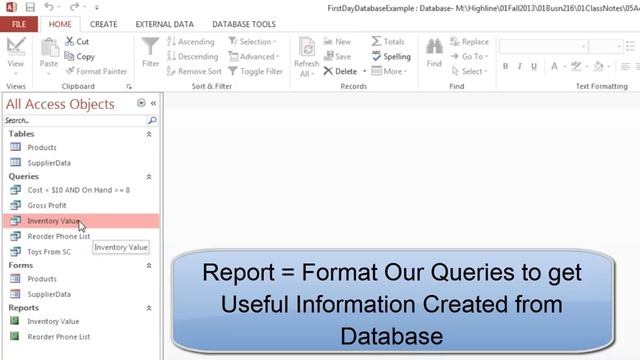Switch to the HOME tab

pos(60,24)
